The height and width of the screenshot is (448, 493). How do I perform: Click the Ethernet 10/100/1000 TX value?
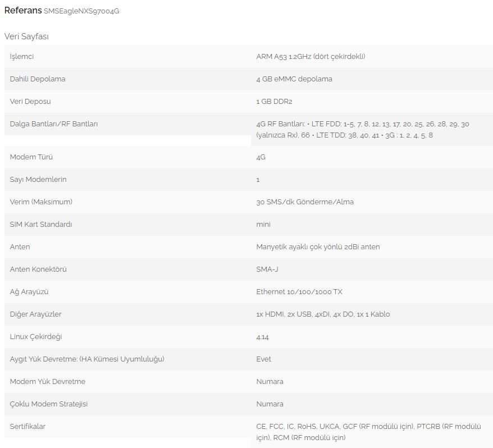tap(299, 292)
